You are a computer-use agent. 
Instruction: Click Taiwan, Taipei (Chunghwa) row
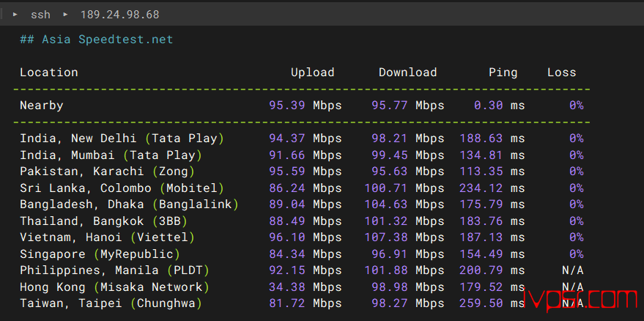click(x=302, y=303)
